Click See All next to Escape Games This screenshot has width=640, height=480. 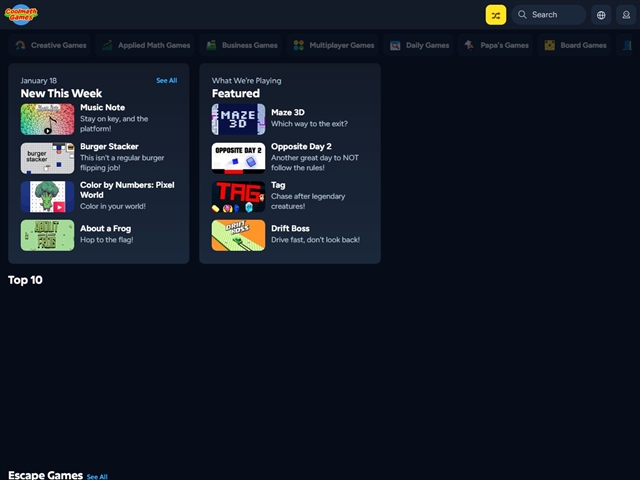97,476
